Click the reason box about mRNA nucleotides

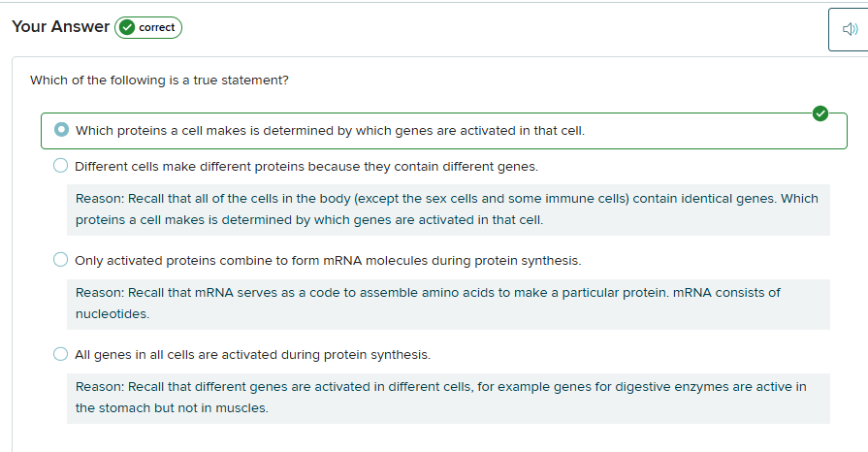pos(448,304)
